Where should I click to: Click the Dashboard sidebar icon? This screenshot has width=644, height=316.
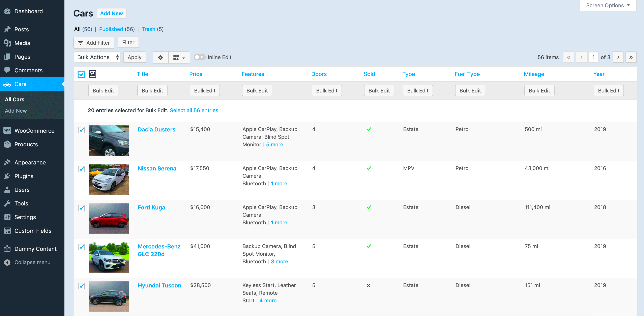pyautogui.click(x=7, y=11)
